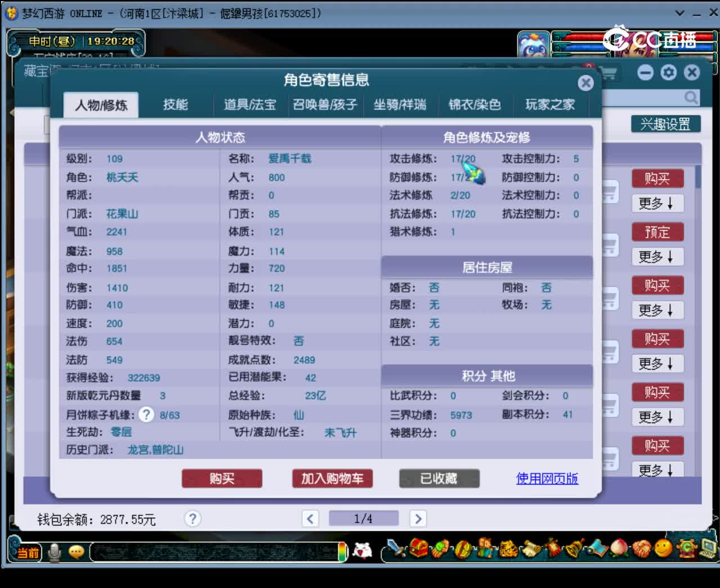
Task: Expand the 更多 dropdown under 预定
Action: (657, 257)
